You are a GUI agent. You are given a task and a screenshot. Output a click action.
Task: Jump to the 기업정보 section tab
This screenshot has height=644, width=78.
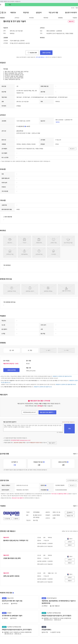point(75,18)
